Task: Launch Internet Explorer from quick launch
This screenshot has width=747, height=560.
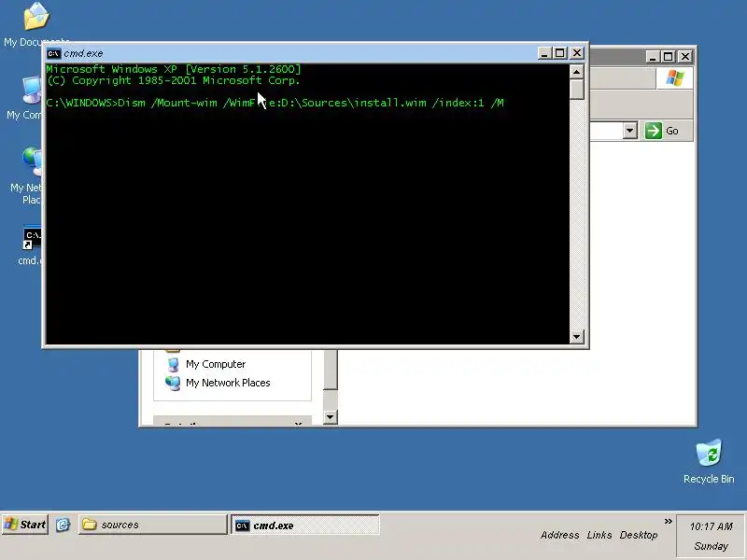Action: (63, 525)
